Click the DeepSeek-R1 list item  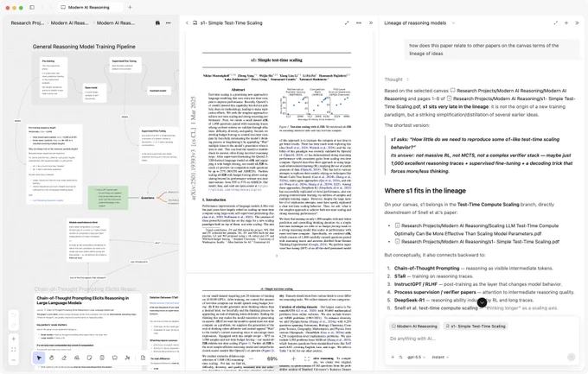pos(463,300)
